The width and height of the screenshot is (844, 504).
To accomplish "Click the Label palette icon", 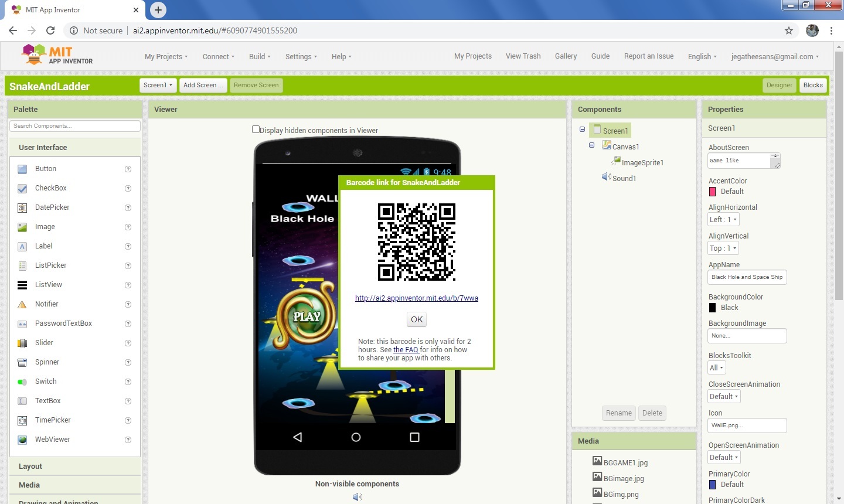I will tap(22, 246).
